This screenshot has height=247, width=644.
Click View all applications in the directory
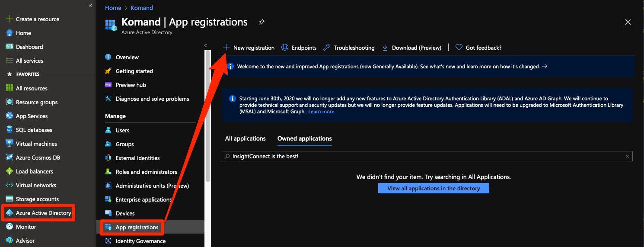[434, 188]
